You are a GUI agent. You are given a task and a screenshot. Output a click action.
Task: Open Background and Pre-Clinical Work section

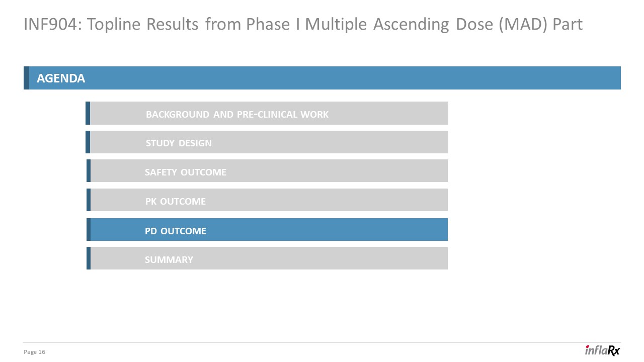tap(237, 114)
